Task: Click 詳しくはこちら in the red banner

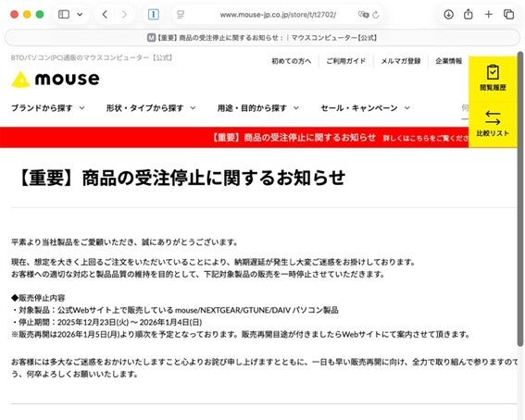Action: [425, 138]
